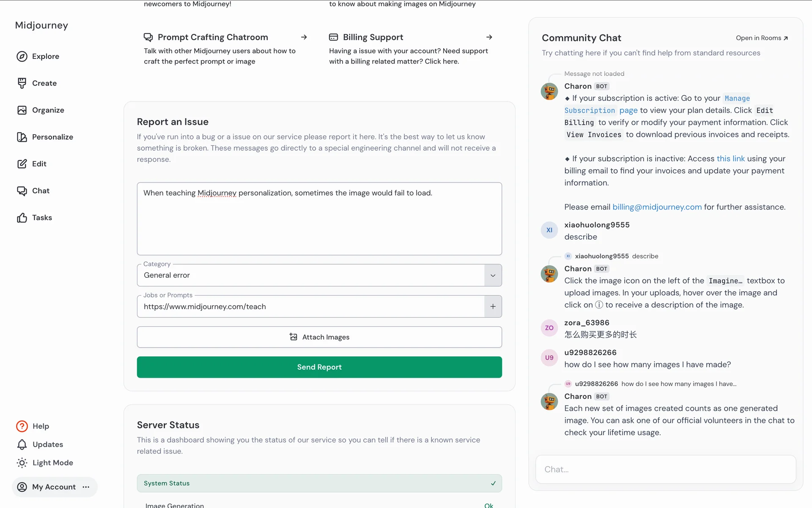Click the plus button beside Jobs or Prompts
This screenshot has height=508, width=812.
(x=493, y=306)
